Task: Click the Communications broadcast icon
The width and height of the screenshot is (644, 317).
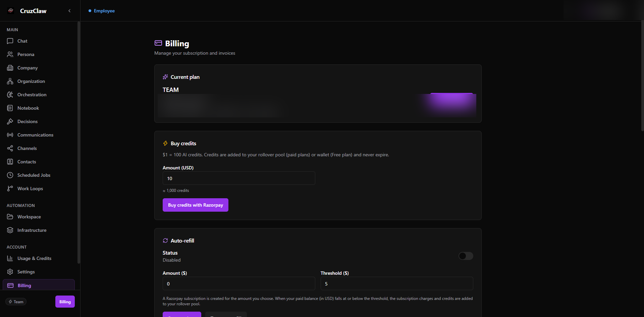Action: coord(10,135)
